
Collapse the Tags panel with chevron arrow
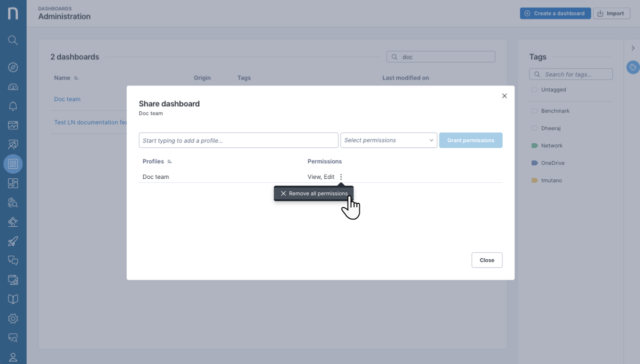tap(633, 48)
